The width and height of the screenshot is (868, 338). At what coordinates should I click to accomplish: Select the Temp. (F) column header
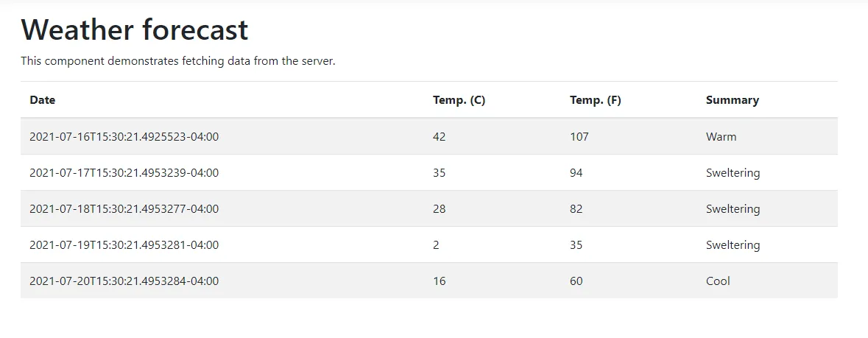596,100
